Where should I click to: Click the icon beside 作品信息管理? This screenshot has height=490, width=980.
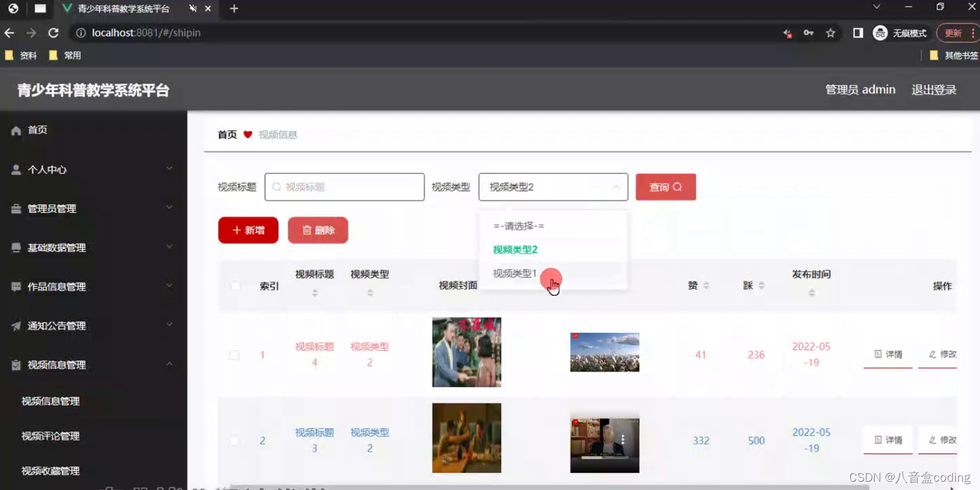pyautogui.click(x=16, y=287)
